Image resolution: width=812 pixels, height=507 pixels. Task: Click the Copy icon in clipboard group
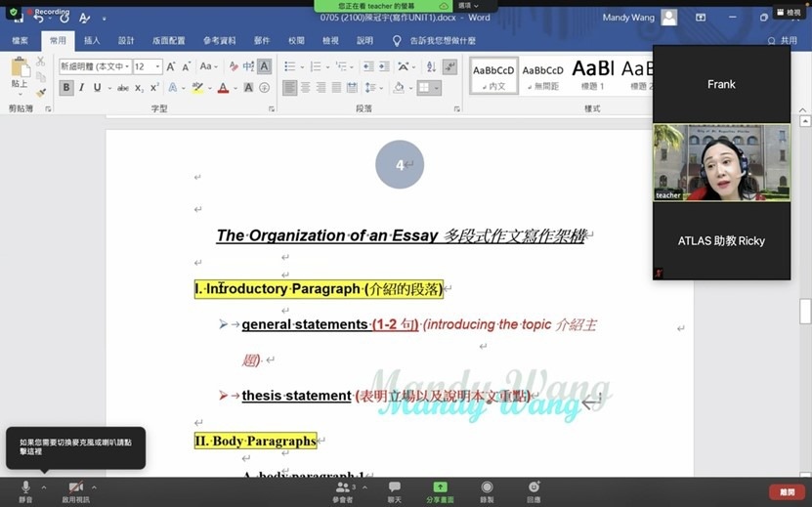click(40, 77)
